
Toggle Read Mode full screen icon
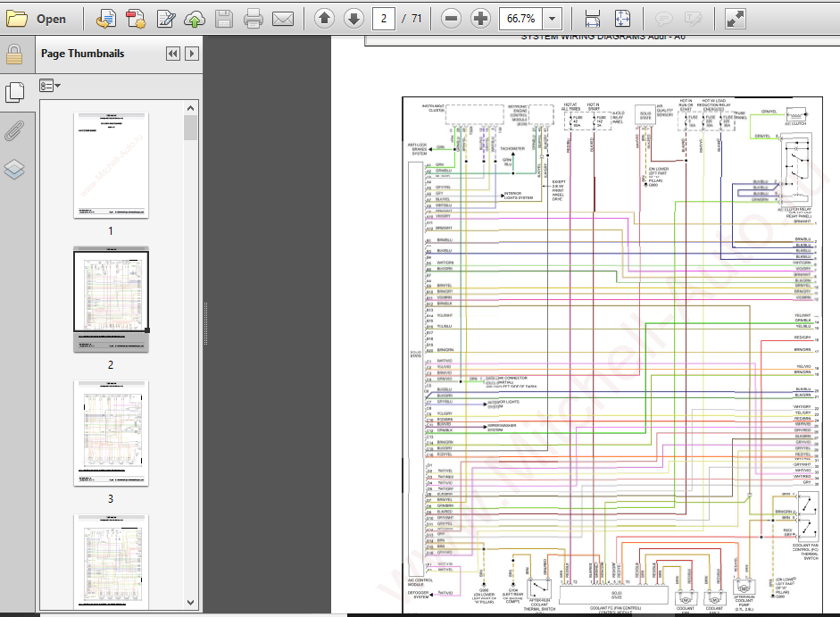pos(735,19)
